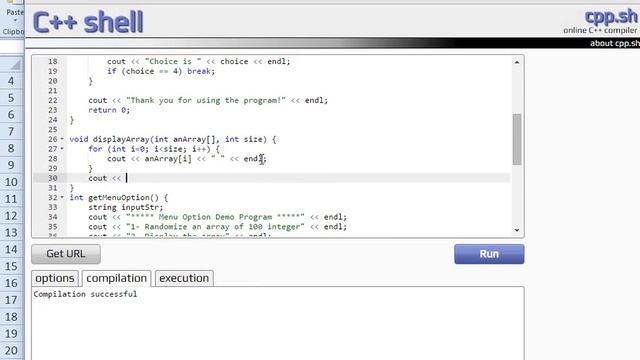Click the 'Choice is' string on line 18
The image size is (640, 360).
(173, 62)
